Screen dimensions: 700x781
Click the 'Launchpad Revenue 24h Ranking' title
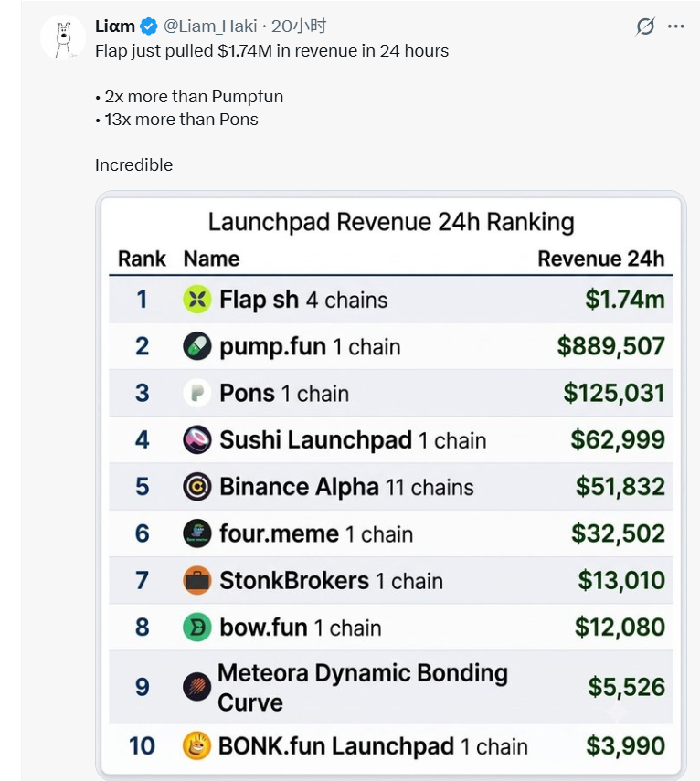tap(391, 222)
